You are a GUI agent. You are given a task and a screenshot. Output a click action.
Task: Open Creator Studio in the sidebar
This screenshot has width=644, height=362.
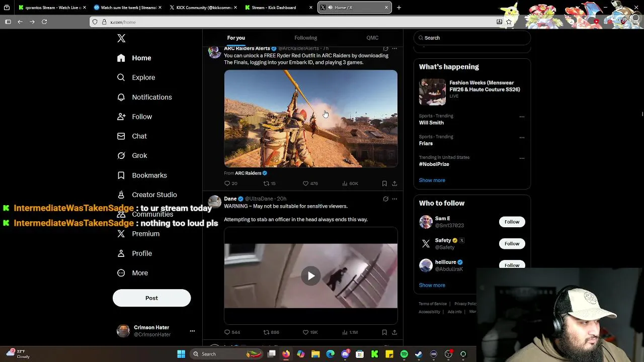[147, 195]
